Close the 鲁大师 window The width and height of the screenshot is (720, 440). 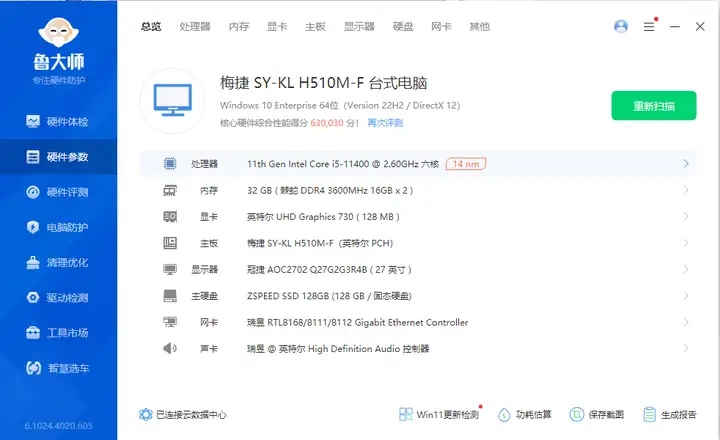click(700, 27)
